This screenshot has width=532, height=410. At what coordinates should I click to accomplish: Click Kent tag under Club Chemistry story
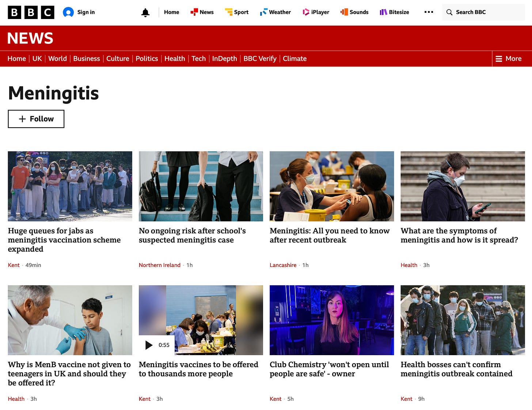coord(275,399)
